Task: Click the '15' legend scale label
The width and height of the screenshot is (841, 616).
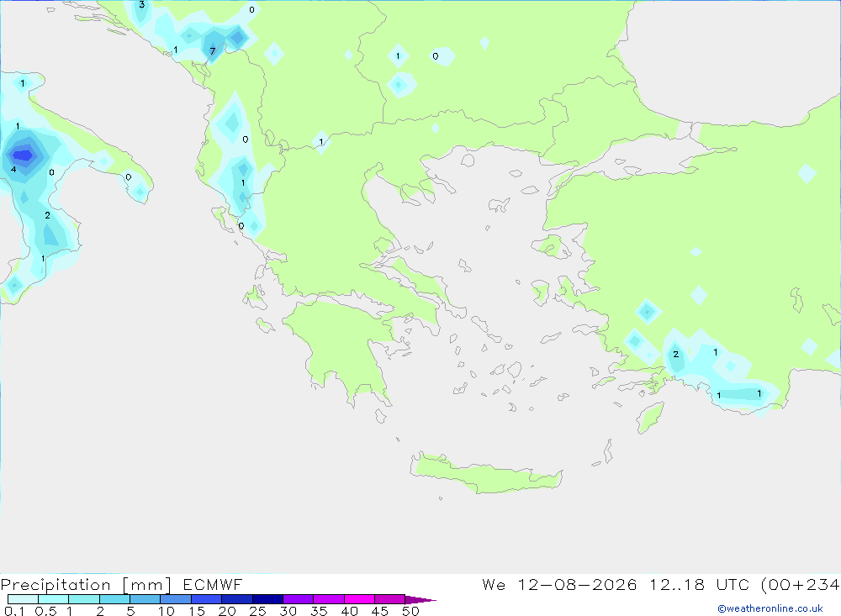Action: [196, 611]
